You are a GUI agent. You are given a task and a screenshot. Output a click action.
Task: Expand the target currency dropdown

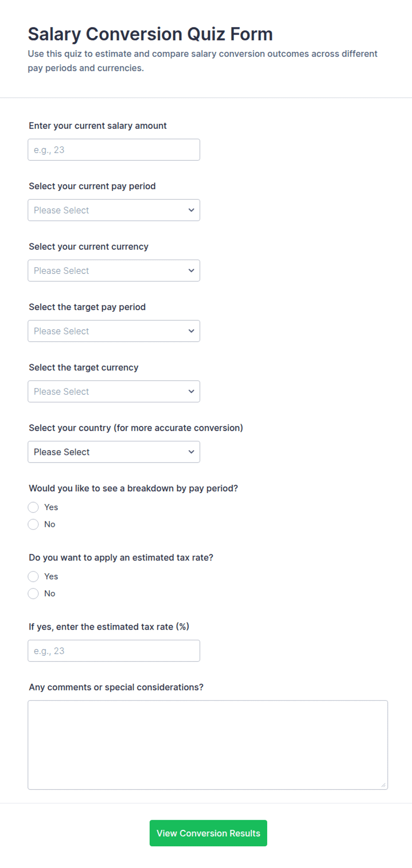pos(114,392)
